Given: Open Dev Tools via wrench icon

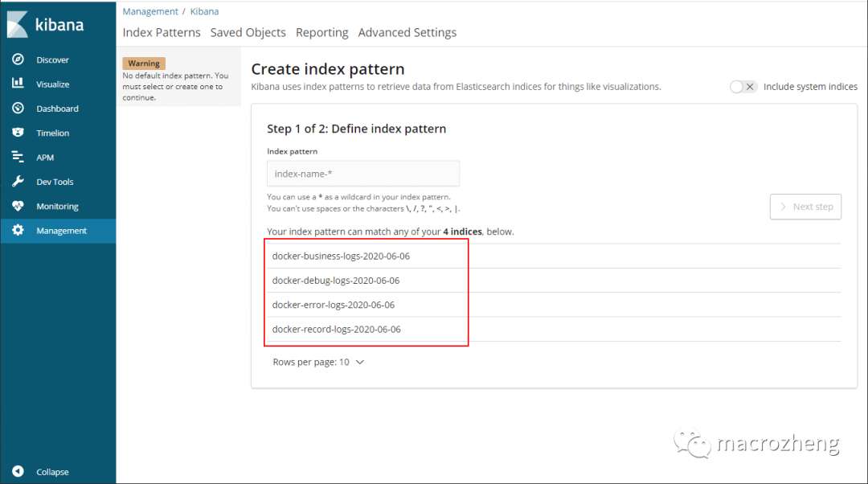Looking at the screenshot, I should point(18,181).
